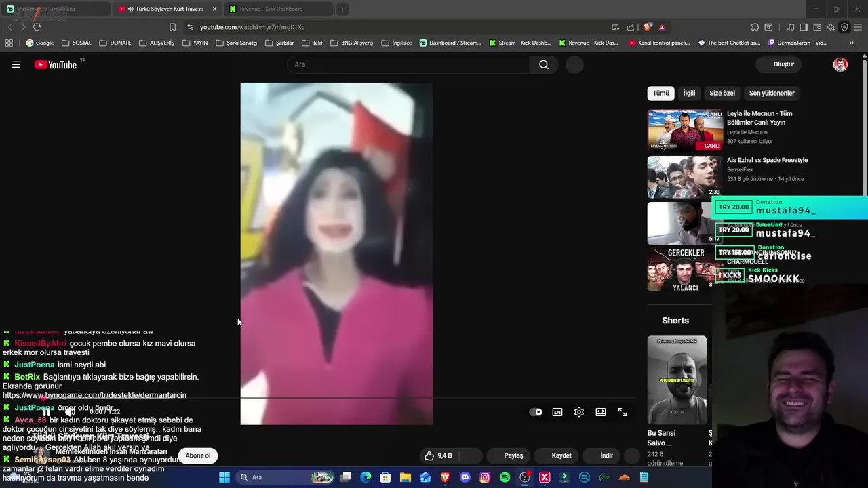Image resolution: width=868 pixels, height=488 pixels.
Task: Open Discord from the taskbar
Action: (x=465, y=477)
